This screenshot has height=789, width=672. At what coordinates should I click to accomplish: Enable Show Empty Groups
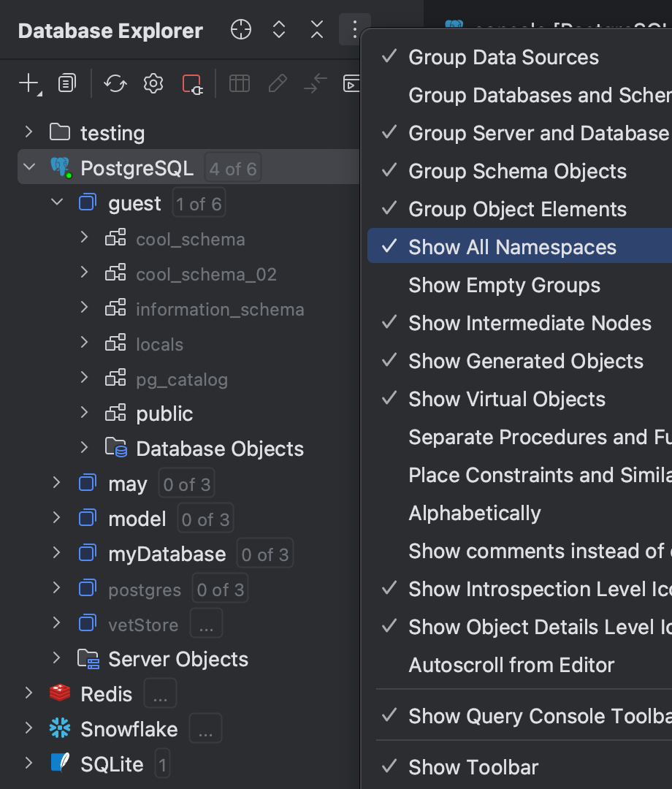point(504,285)
